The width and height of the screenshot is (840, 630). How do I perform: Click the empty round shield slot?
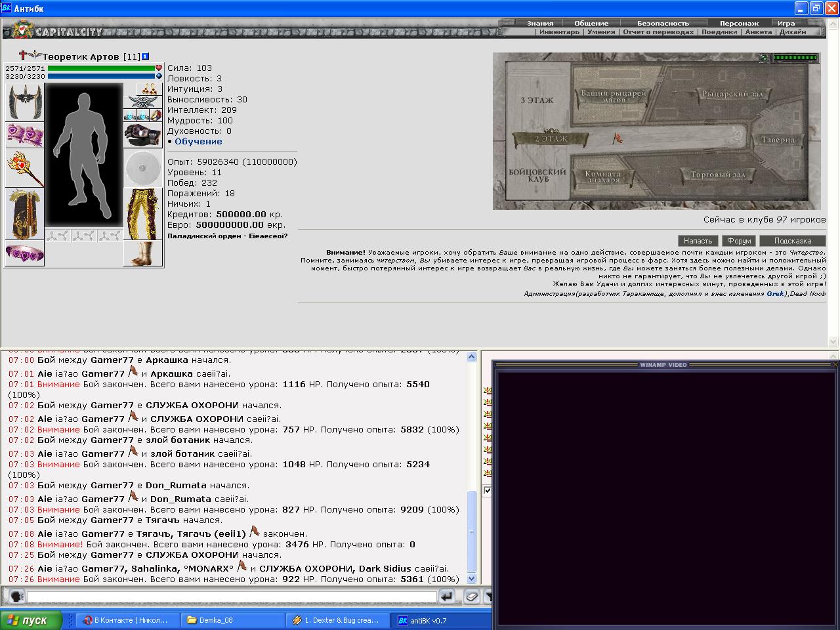coord(143,168)
